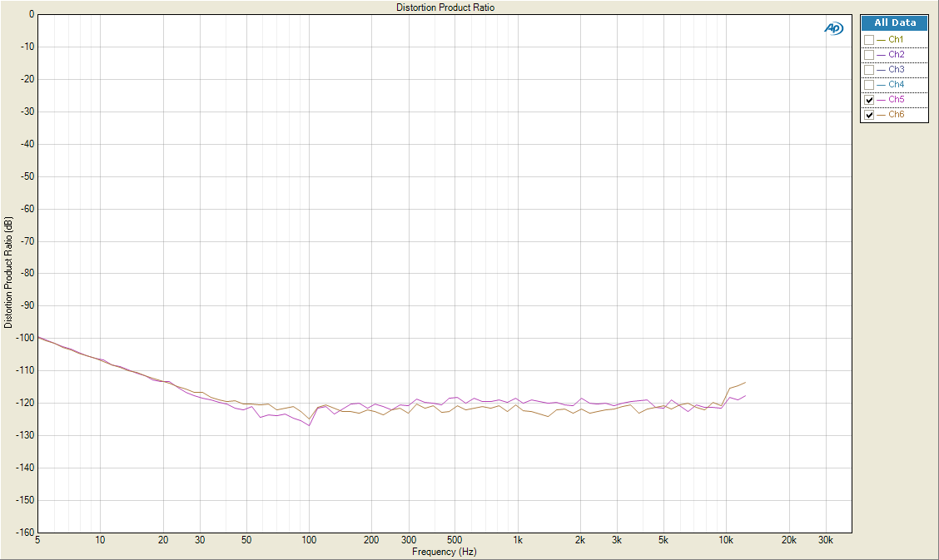Viewport: 939px width, 560px height.
Task: Click the -160 Y axis tick label
Action: click(x=24, y=533)
